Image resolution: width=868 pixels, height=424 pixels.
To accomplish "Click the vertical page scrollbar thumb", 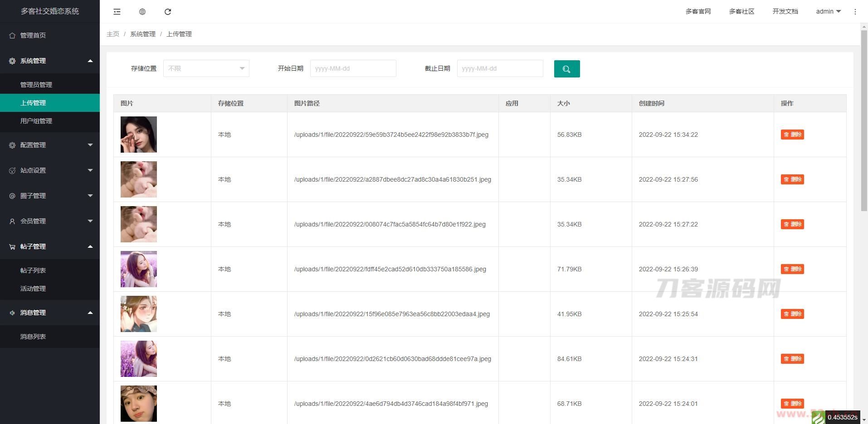I will click(863, 120).
